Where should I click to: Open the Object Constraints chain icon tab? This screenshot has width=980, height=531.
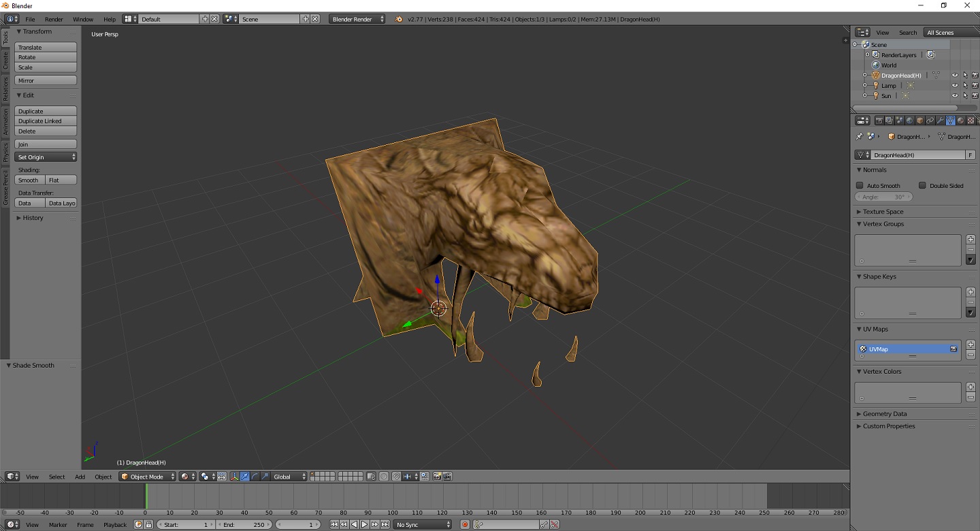(x=930, y=120)
